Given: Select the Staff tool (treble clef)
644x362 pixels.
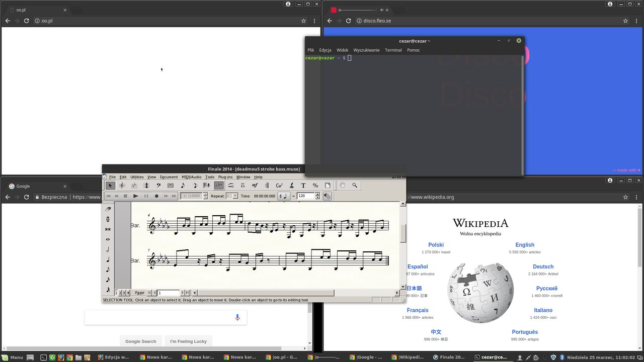Looking at the screenshot, I should (x=122, y=186).
